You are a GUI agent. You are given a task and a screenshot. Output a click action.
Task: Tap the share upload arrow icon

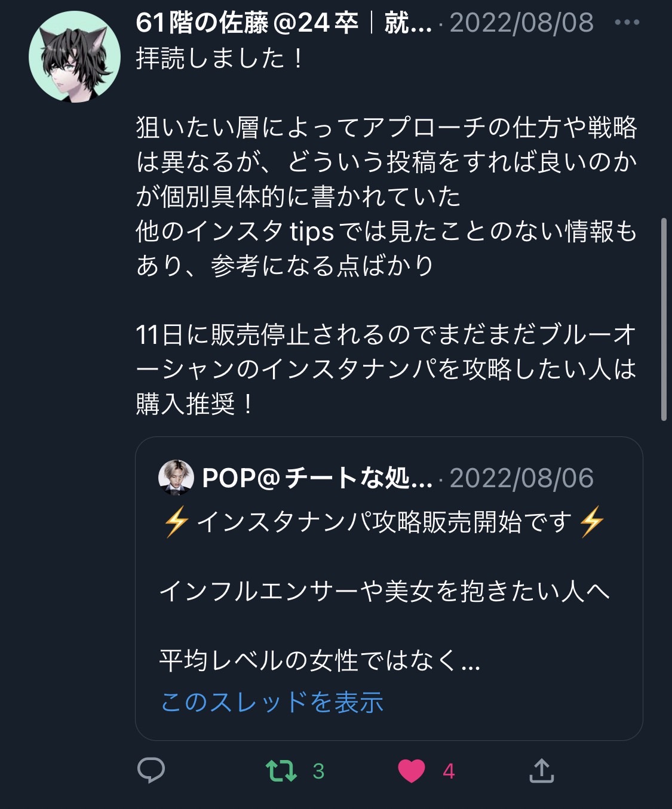tap(542, 770)
